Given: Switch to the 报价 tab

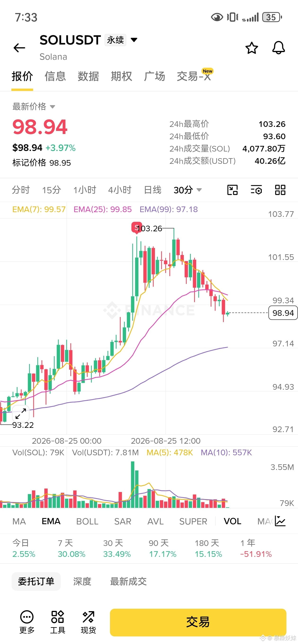Looking at the screenshot, I should point(22,76).
